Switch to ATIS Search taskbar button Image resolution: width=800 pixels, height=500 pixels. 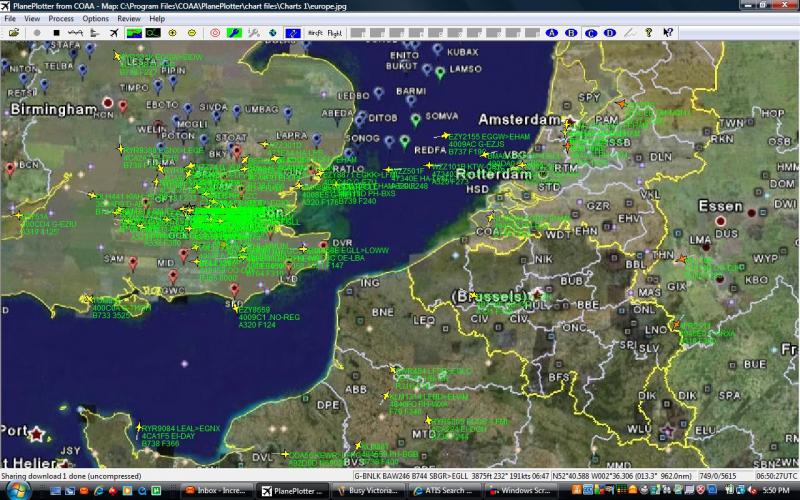(443, 491)
